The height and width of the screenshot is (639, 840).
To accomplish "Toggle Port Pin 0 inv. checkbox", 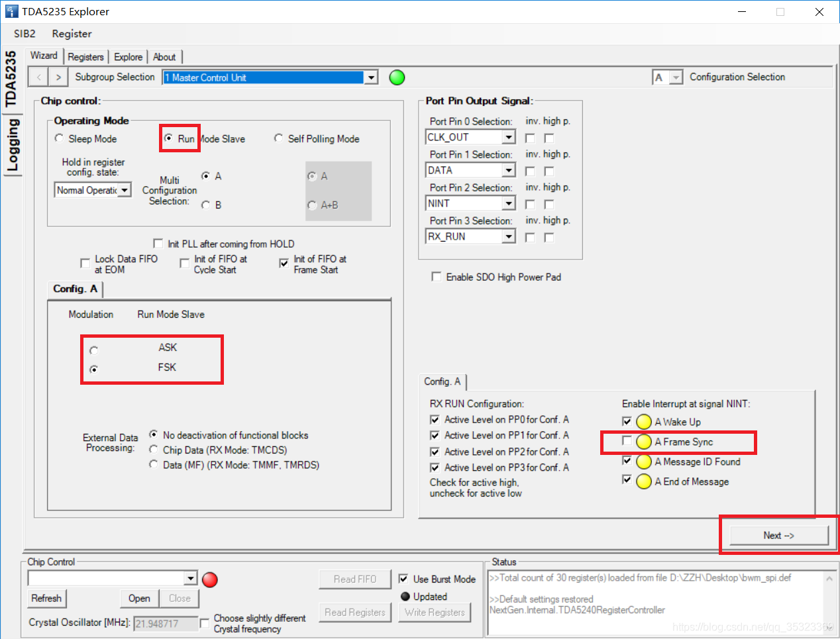I will pos(530,138).
